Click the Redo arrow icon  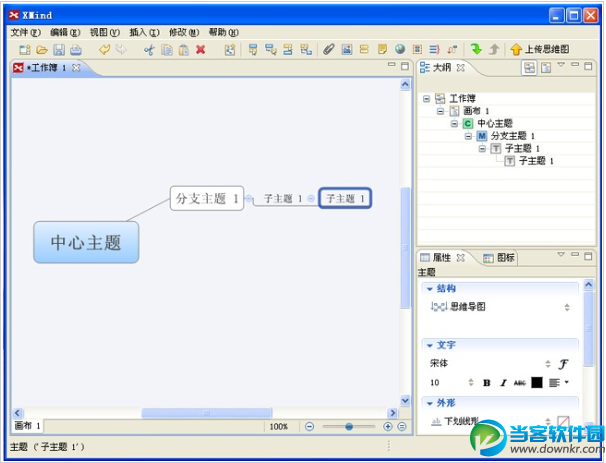coord(121,49)
